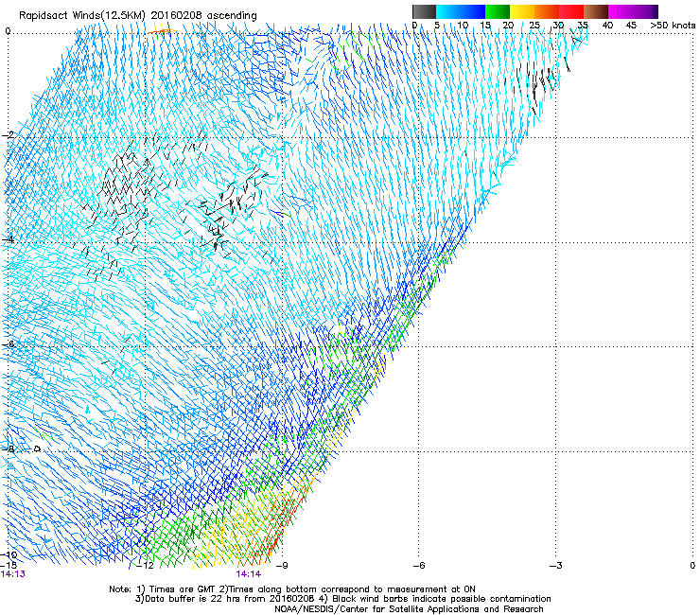Viewport: 700px width, 615px height.
Task: Click the legend label '25'
Action: coord(534,26)
